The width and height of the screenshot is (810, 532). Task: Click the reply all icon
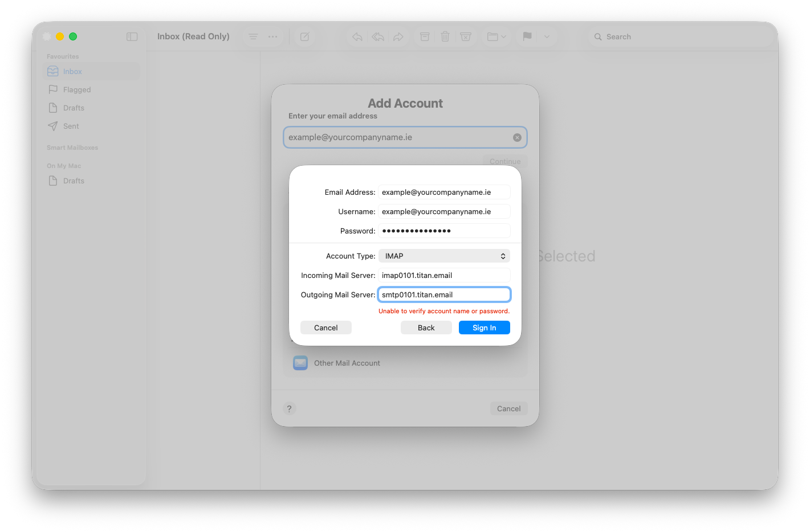pos(378,36)
